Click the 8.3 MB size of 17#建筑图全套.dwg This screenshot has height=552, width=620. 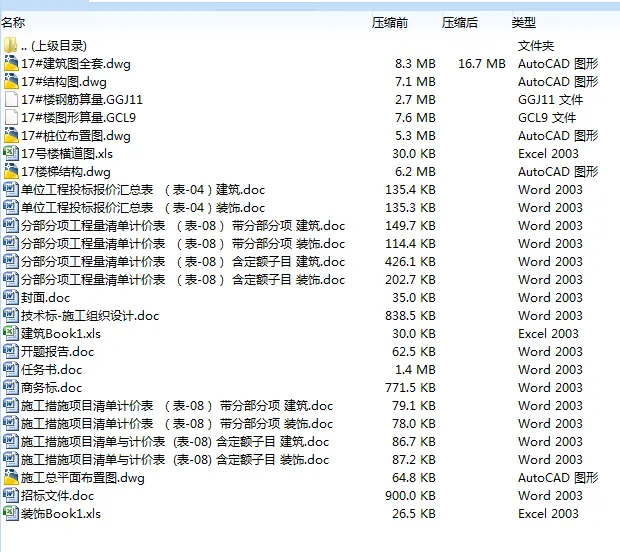[415, 64]
